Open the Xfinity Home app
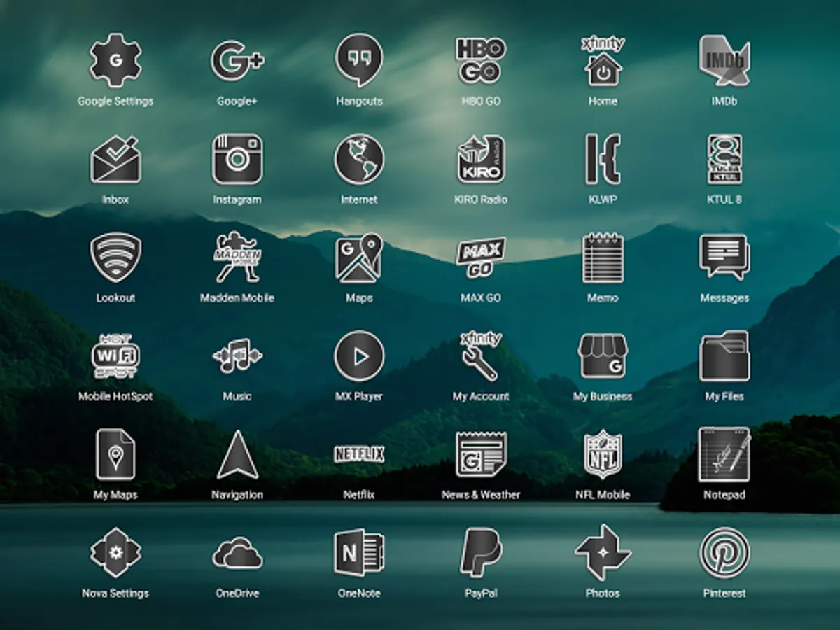The image size is (840, 630). tap(603, 61)
